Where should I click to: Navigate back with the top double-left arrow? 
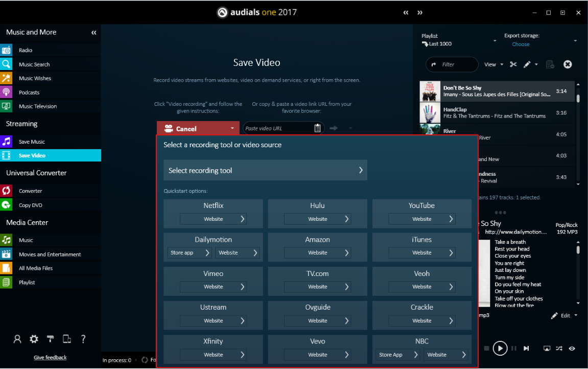[406, 12]
